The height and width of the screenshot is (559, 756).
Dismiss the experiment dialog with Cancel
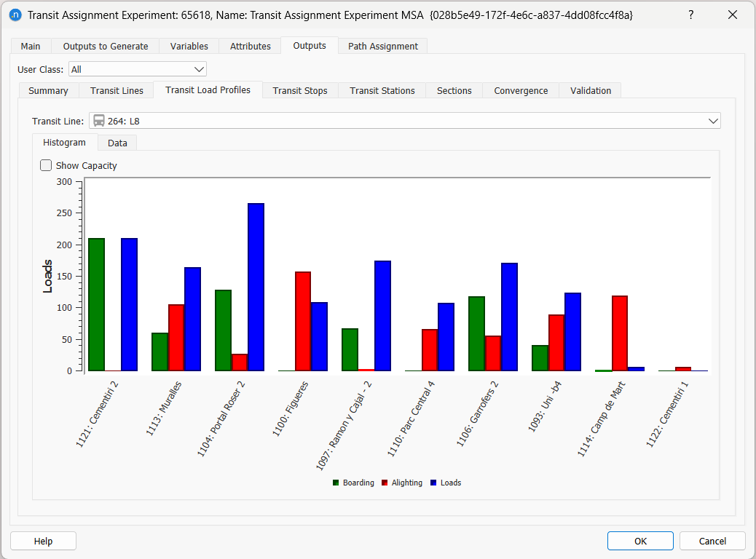(712, 541)
